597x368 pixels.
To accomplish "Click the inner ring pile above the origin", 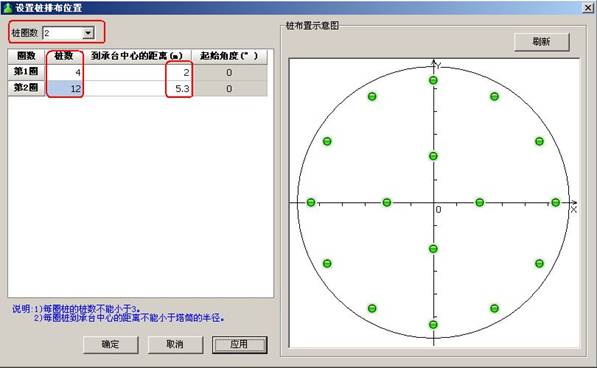I will [433, 156].
